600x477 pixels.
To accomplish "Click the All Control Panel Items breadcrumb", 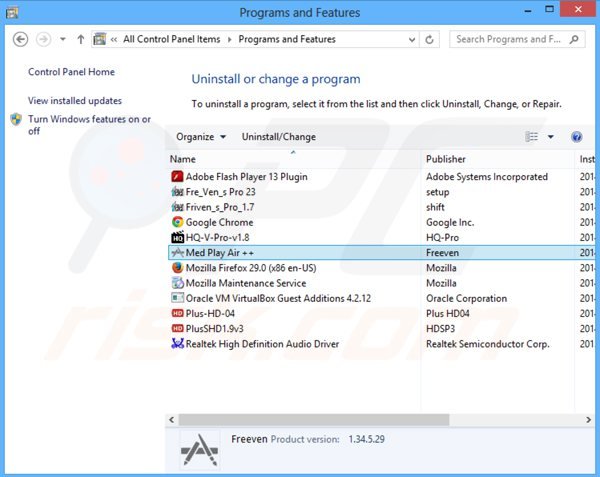I will click(171, 39).
